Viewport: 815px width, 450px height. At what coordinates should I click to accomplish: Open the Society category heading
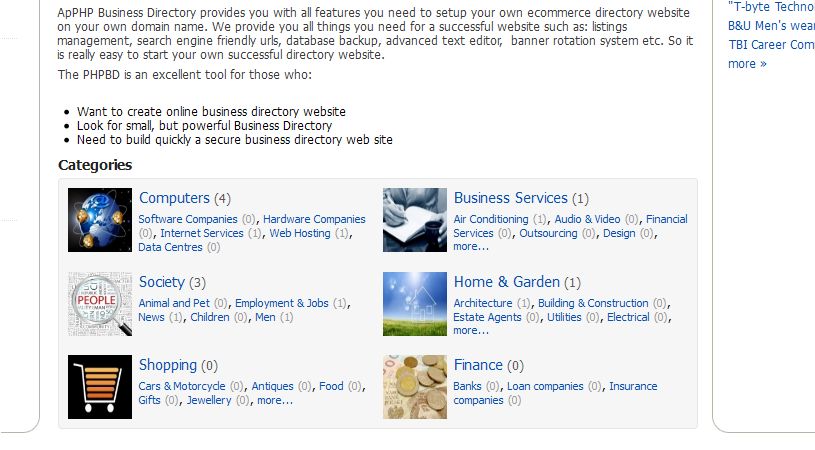(162, 282)
